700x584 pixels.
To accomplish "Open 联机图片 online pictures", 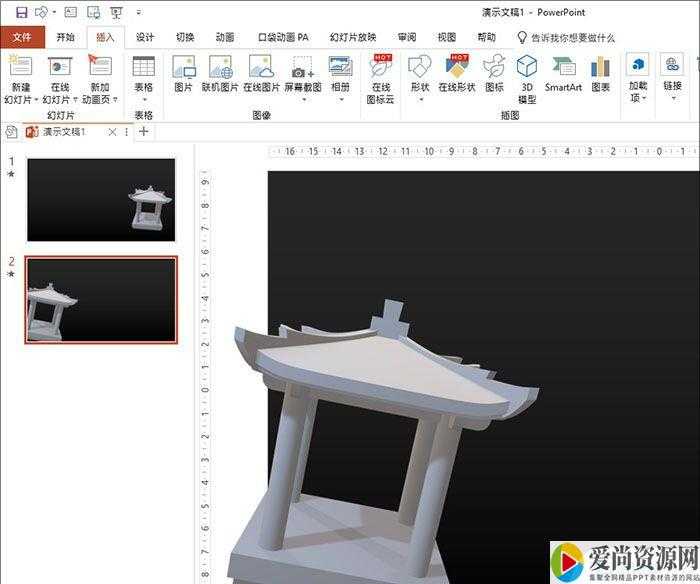I will [x=220, y=74].
